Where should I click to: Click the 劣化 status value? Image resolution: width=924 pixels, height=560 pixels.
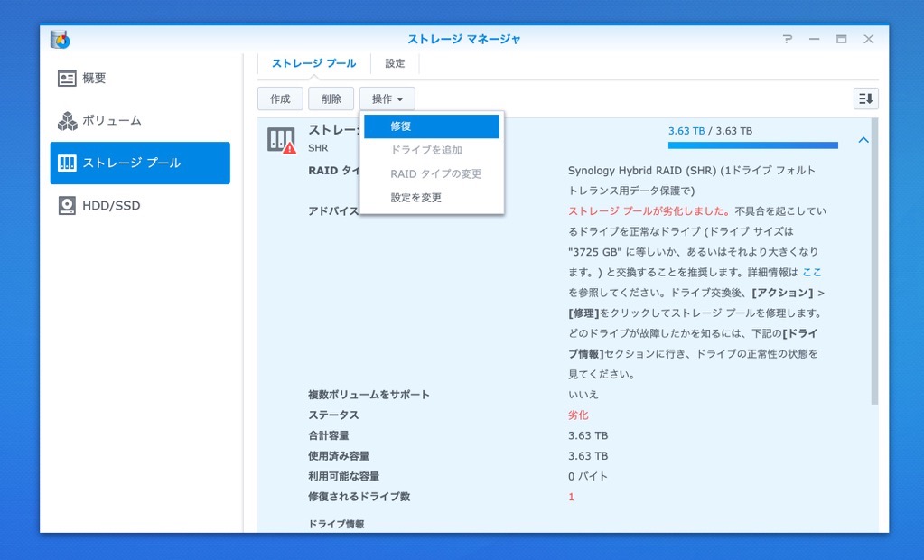pos(578,415)
